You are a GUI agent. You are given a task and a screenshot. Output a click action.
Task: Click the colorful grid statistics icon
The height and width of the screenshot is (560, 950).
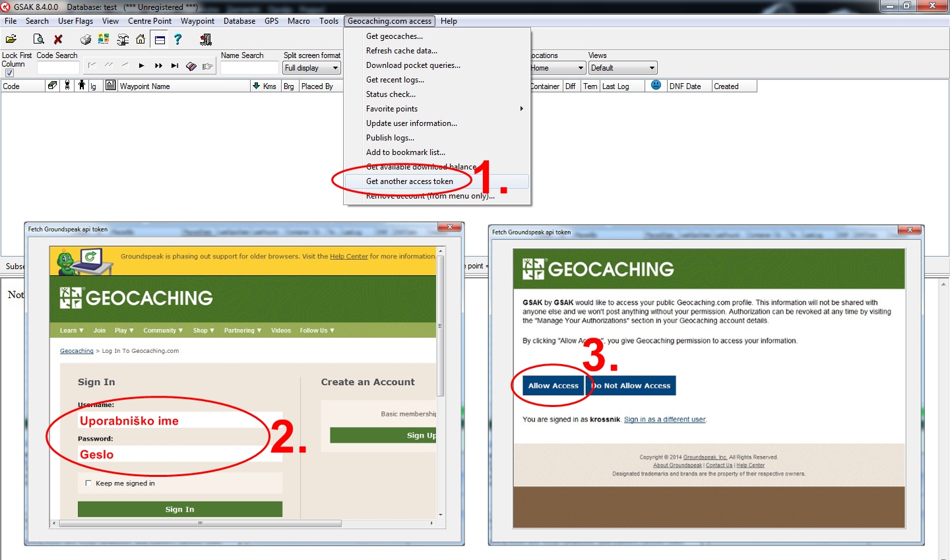tap(104, 40)
